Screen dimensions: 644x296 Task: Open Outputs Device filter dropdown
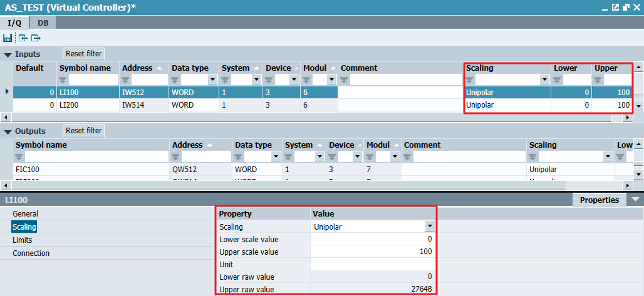pyautogui.click(x=357, y=156)
